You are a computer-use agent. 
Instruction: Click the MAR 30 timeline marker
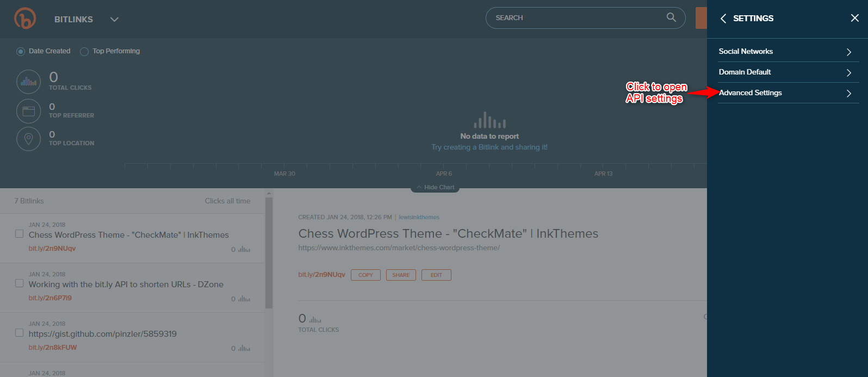coord(284,174)
